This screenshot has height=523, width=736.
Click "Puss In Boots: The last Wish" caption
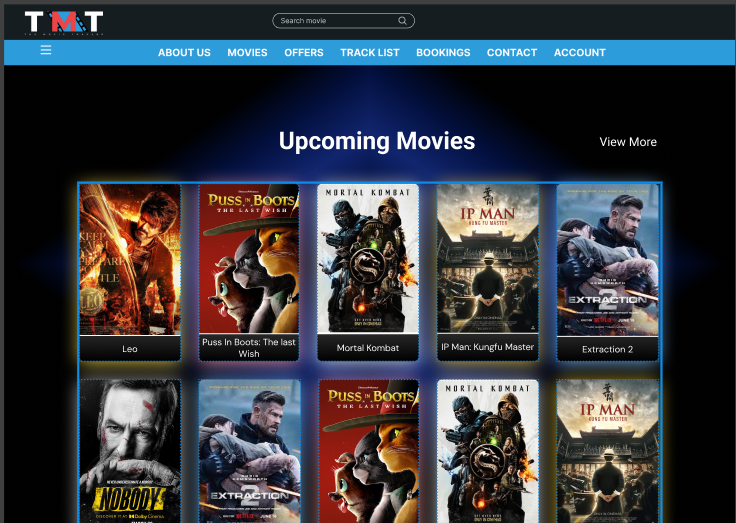[249, 348]
